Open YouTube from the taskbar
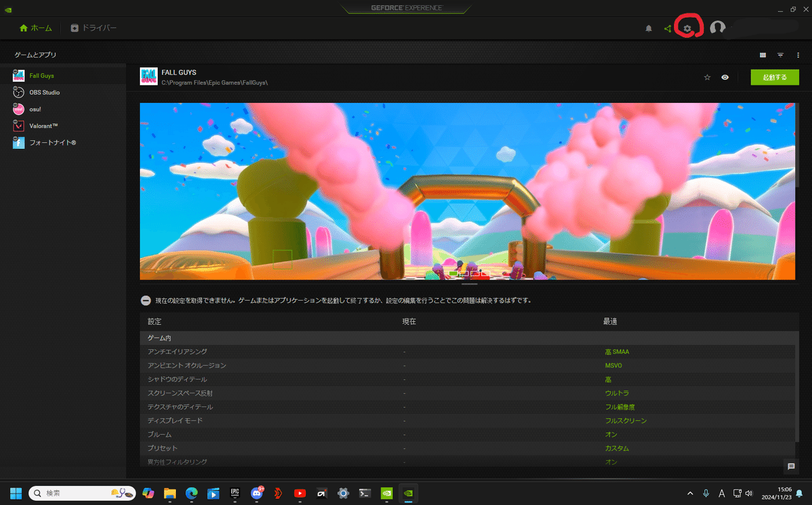Image resolution: width=812 pixels, height=505 pixels. [300, 493]
